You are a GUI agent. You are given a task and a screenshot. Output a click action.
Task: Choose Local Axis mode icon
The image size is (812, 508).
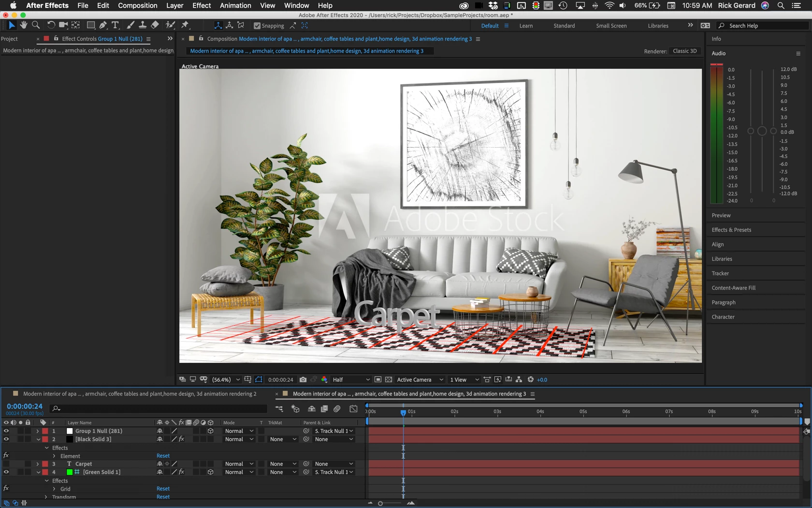[x=218, y=25]
